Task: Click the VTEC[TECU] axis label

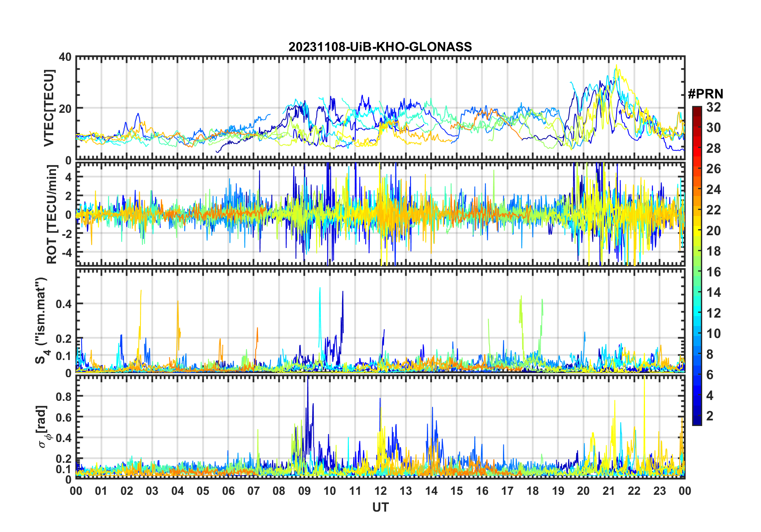Action: pos(49,108)
